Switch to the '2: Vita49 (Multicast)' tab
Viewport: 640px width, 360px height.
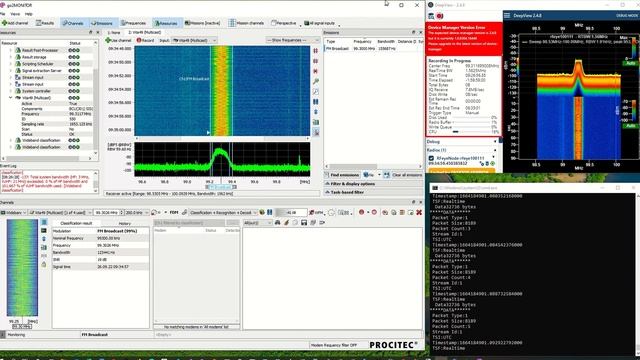pyautogui.click(x=144, y=32)
